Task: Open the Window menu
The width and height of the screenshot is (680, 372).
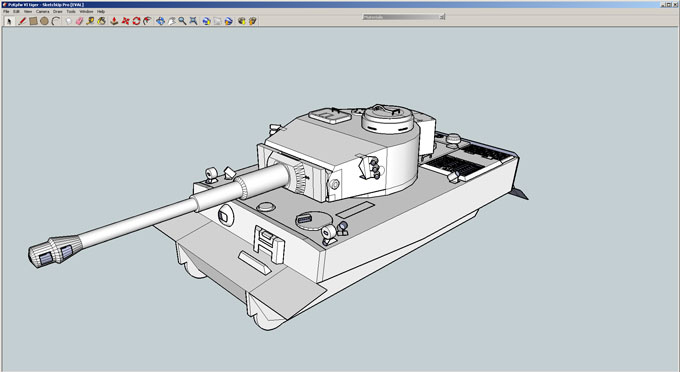Action: [86, 12]
